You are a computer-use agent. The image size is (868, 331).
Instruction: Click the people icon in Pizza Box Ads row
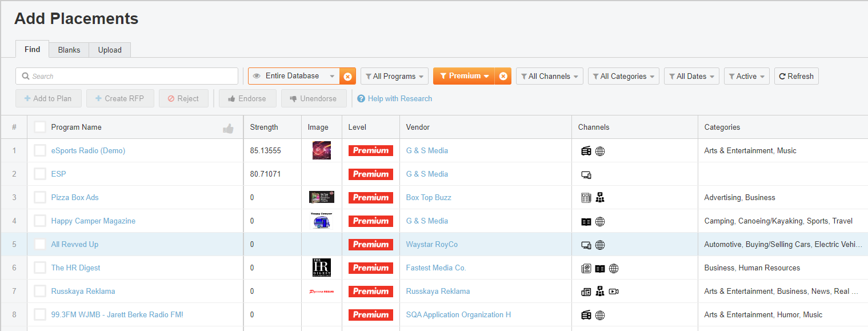599,198
